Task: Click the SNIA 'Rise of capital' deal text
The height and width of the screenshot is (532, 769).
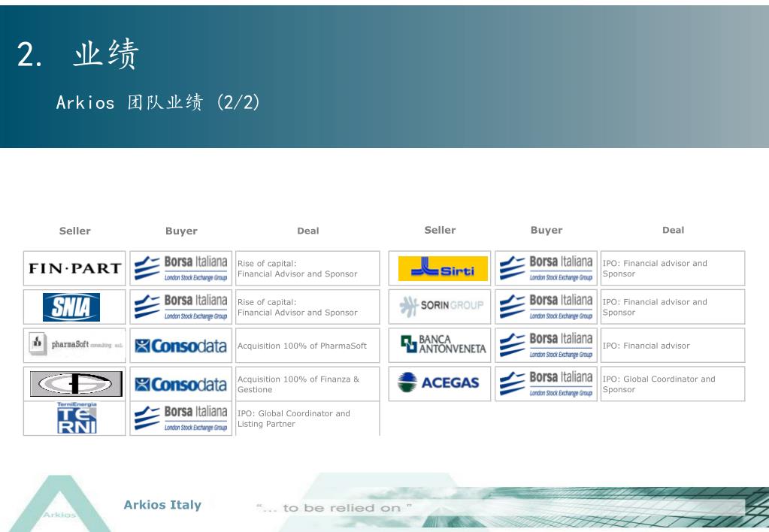Action: (297, 307)
